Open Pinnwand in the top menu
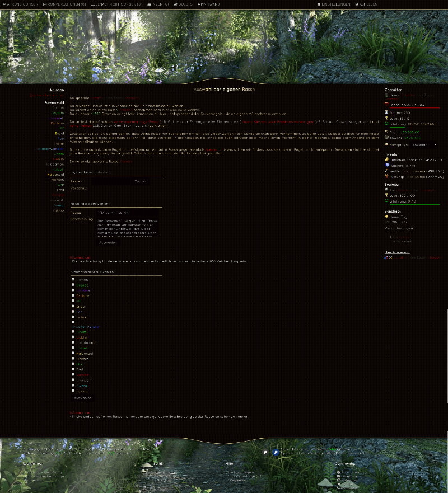Image resolution: width=448 pixels, height=493 pixels. [207, 4]
